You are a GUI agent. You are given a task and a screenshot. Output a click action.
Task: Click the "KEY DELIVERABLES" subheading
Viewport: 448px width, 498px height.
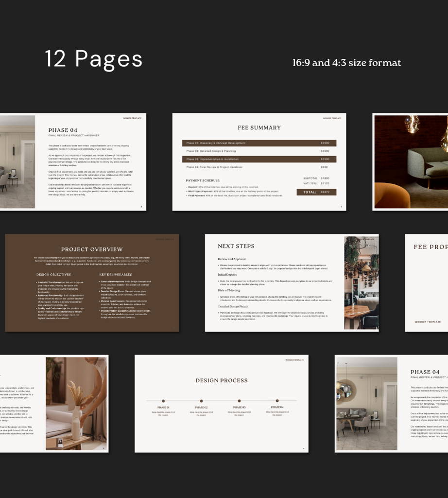coord(116,275)
